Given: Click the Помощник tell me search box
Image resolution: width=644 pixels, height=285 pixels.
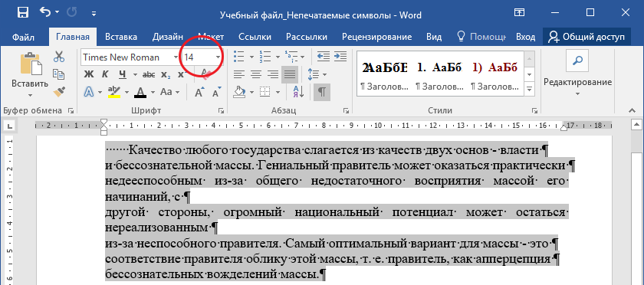Looking at the screenshot, I should [481, 37].
